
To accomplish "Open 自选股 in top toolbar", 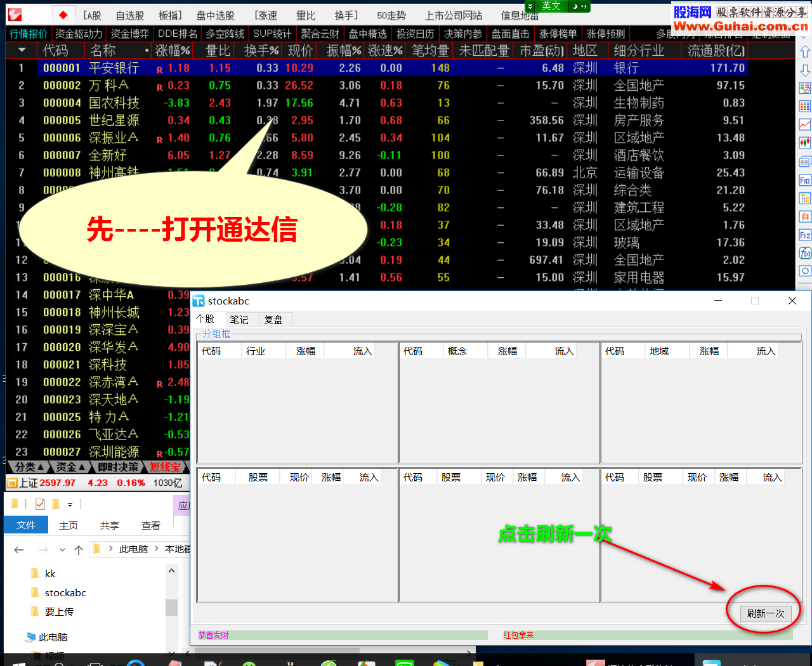I will (130, 15).
